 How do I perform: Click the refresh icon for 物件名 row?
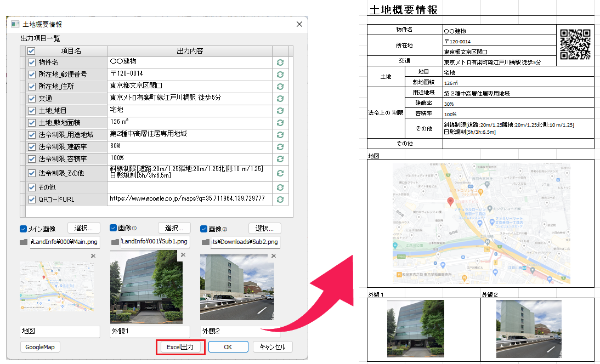(x=280, y=62)
